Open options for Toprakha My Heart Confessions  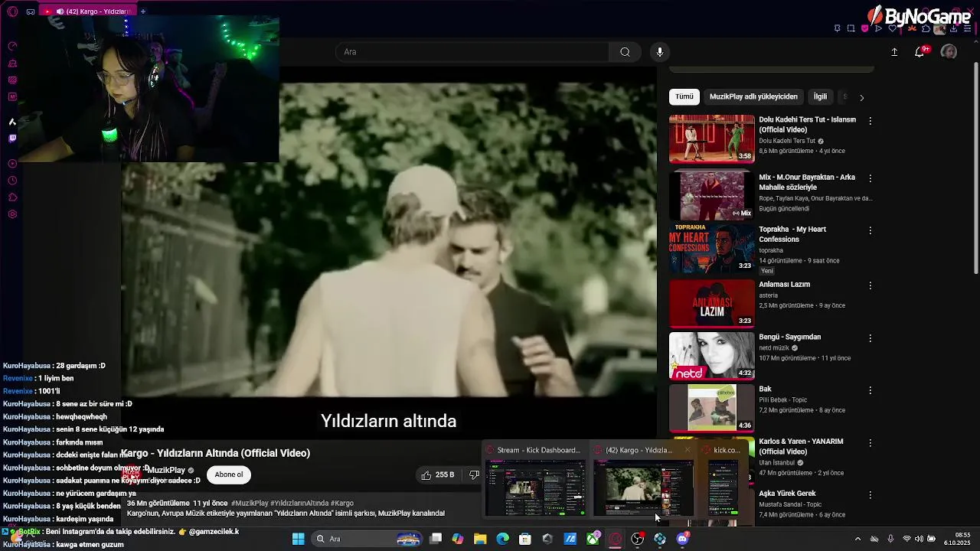pos(870,230)
